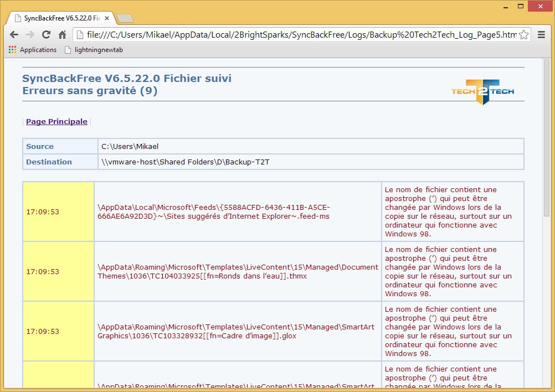This screenshot has width=555, height=392.
Task: Maximize the Chrome window
Action: [x=520, y=7]
